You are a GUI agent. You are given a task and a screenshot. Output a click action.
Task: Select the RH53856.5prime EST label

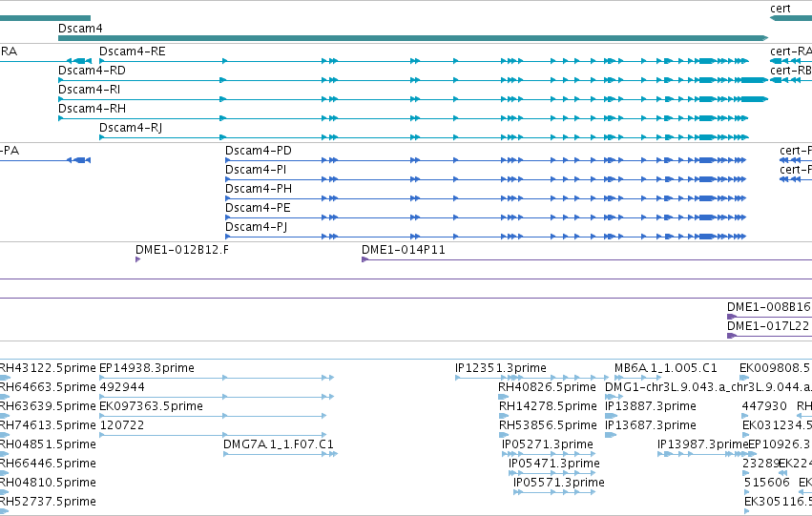pyautogui.click(x=548, y=425)
